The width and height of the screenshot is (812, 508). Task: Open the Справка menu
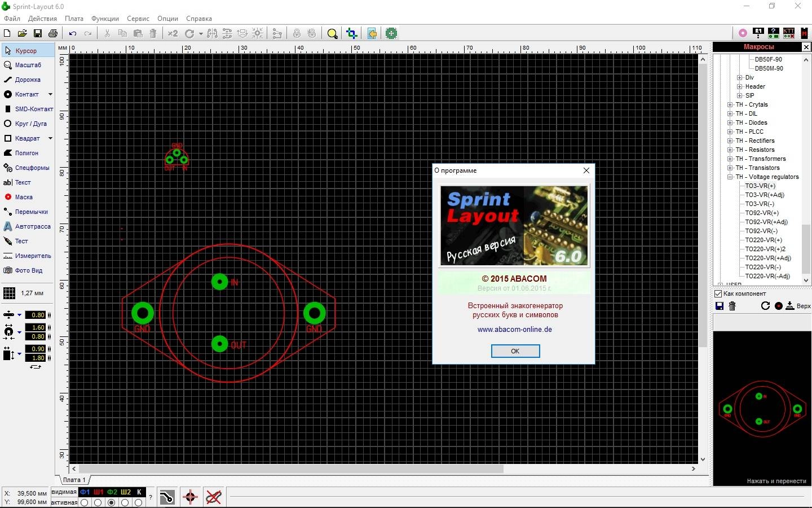tap(198, 19)
